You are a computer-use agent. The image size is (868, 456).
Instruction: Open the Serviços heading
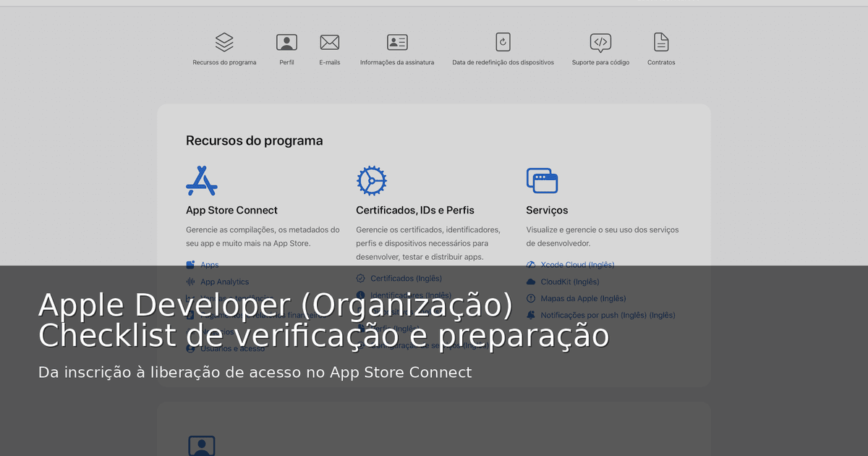pos(547,210)
